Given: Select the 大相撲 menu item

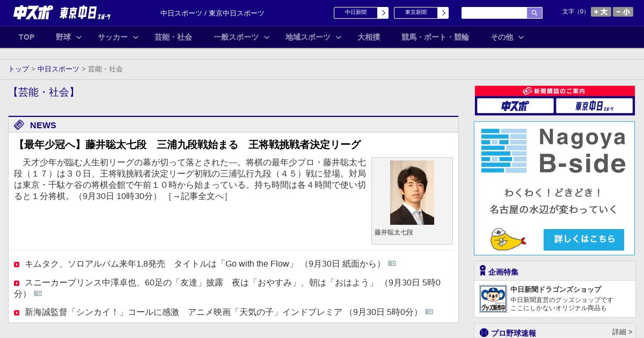Looking at the screenshot, I should point(369,37).
